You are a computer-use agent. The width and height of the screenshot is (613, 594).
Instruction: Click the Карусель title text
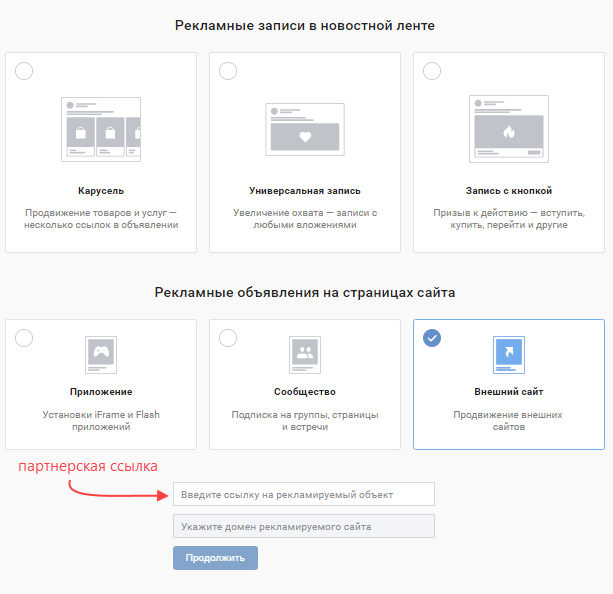click(101, 190)
